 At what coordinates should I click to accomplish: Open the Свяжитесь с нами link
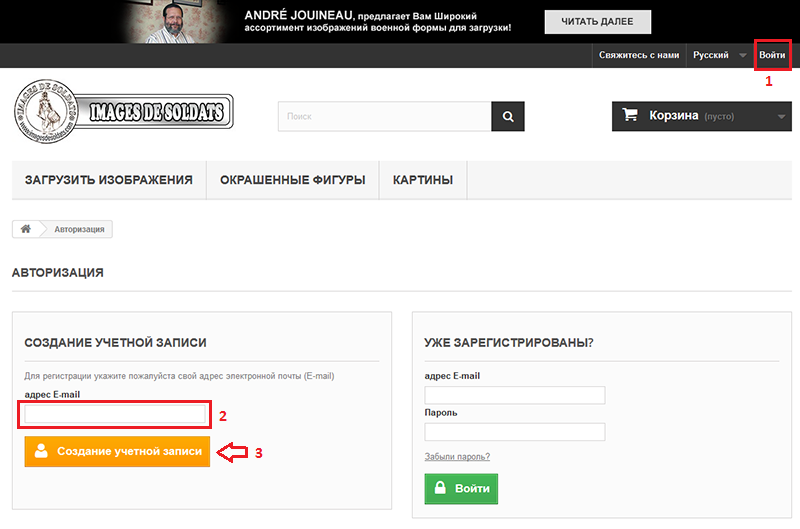[639, 55]
